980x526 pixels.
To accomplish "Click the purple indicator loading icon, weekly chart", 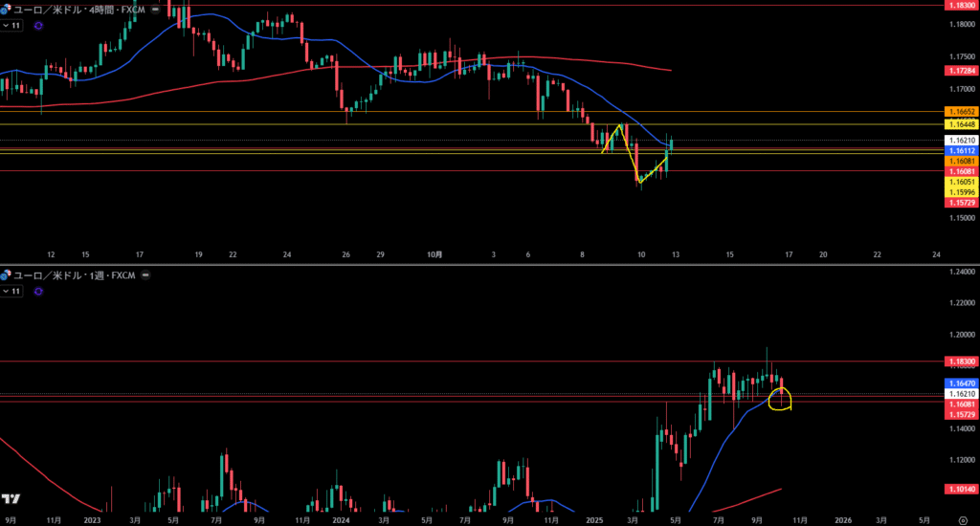I will point(37,290).
